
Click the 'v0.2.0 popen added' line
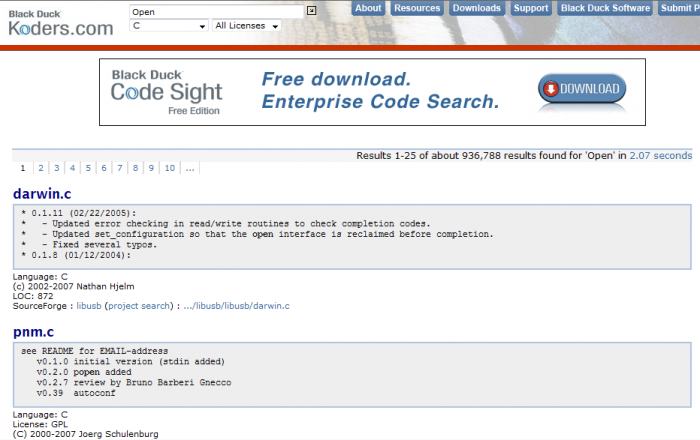click(x=84, y=372)
